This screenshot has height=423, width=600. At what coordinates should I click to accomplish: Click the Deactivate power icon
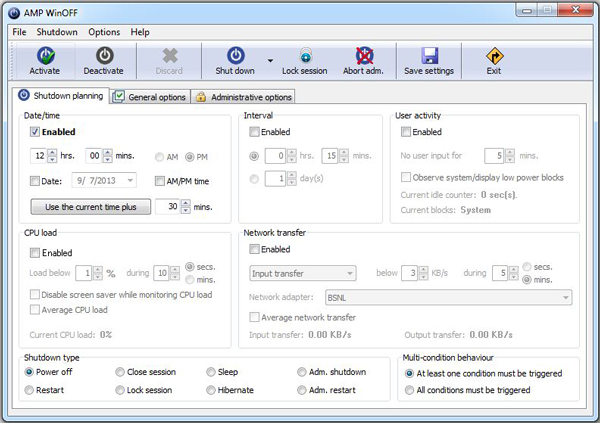[x=104, y=56]
